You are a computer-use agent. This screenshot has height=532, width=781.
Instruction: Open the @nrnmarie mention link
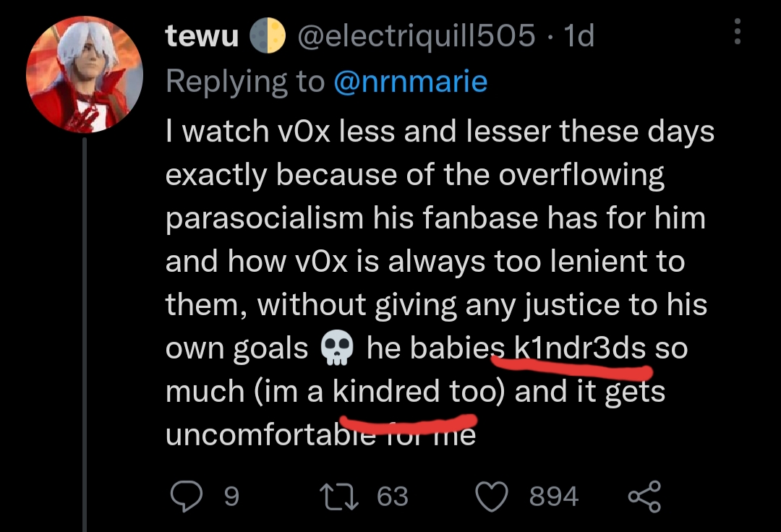click(411, 82)
